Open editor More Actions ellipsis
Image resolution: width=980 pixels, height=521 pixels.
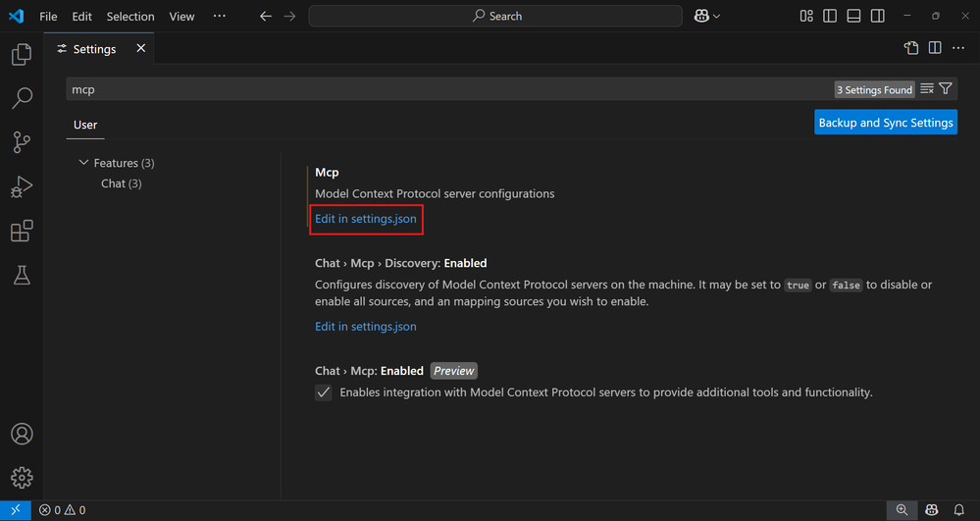(x=958, y=48)
